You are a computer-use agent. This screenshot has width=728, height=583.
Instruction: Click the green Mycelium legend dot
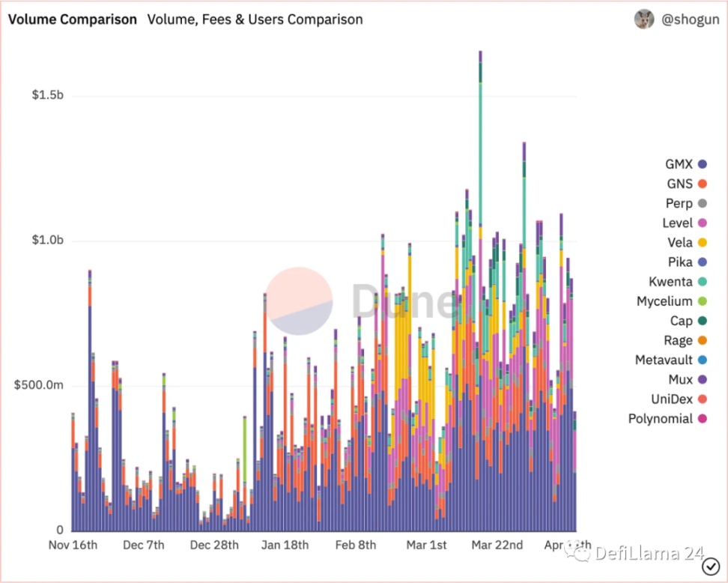point(702,301)
